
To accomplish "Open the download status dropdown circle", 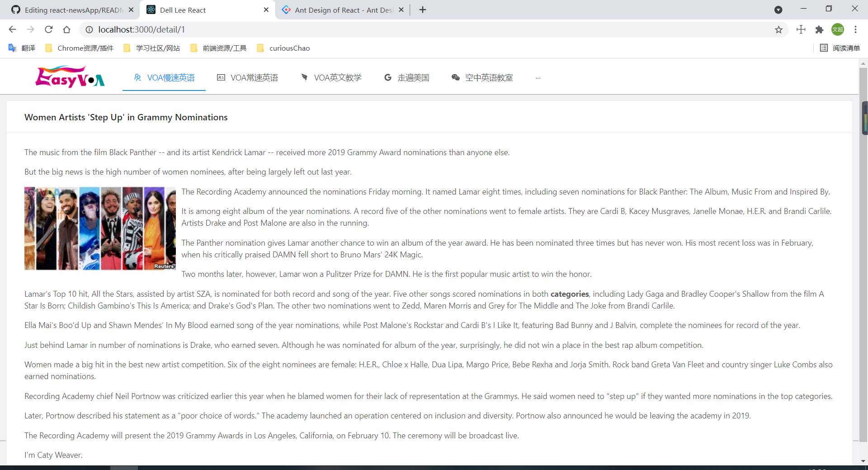I will pyautogui.click(x=778, y=9).
